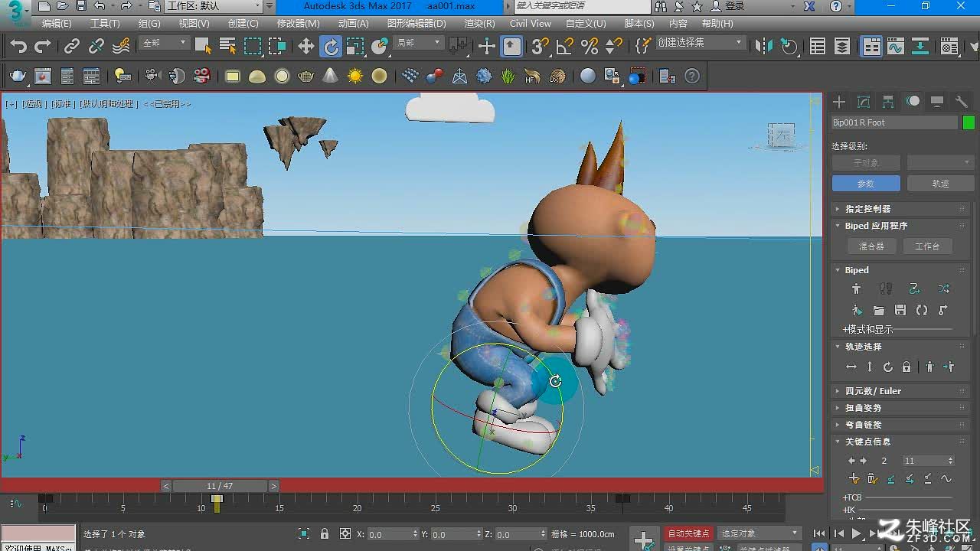Click the Body Rotation trajectory icon

click(x=888, y=367)
